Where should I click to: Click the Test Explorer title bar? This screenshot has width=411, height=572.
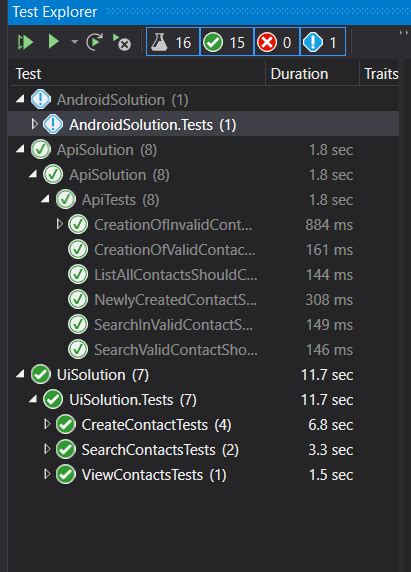(x=209, y=12)
